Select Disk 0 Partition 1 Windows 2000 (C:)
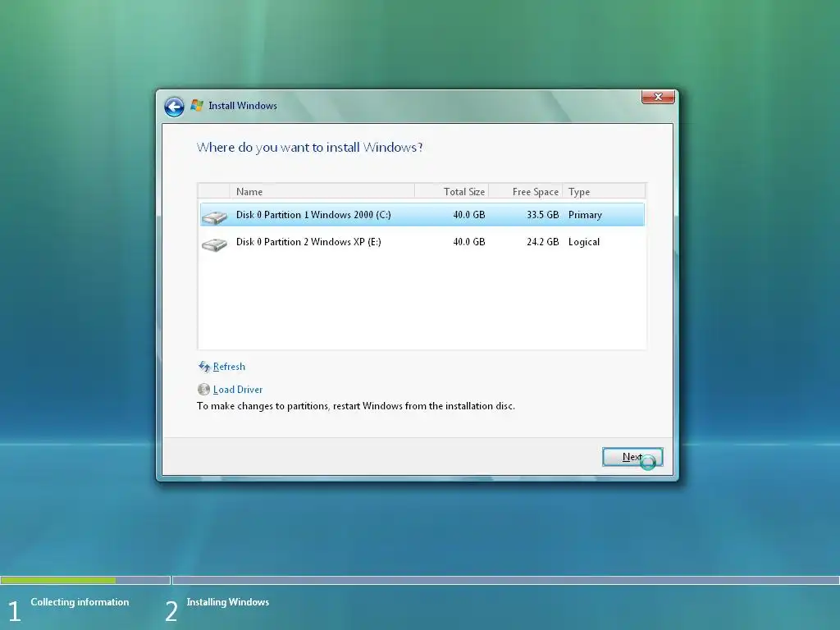 click(422, 215)
